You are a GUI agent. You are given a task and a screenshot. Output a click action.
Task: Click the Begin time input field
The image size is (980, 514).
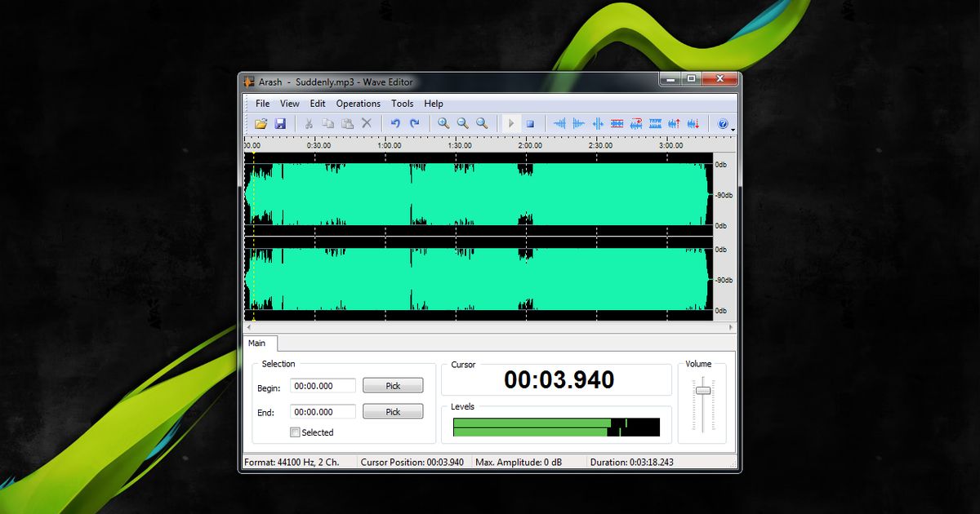click(x=323, y=386)
